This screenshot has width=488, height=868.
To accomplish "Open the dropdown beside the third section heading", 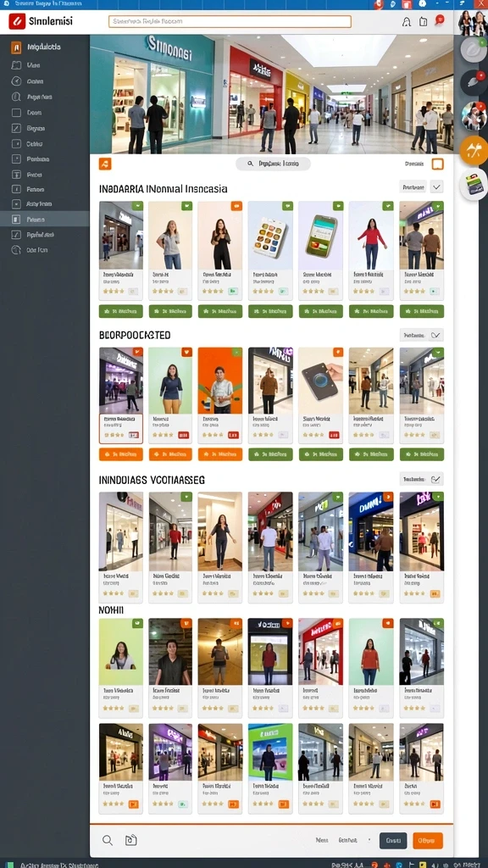I will [422, 480].
